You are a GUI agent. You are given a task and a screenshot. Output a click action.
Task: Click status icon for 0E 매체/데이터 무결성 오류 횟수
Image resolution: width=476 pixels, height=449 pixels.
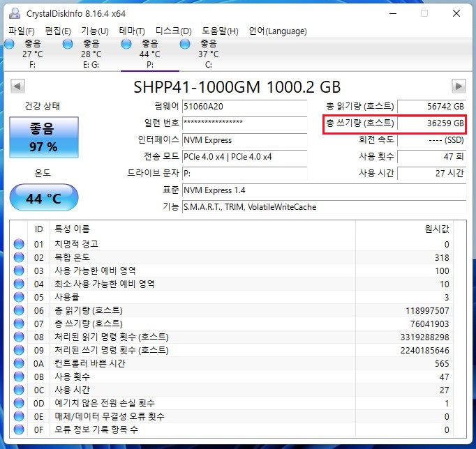19,416
